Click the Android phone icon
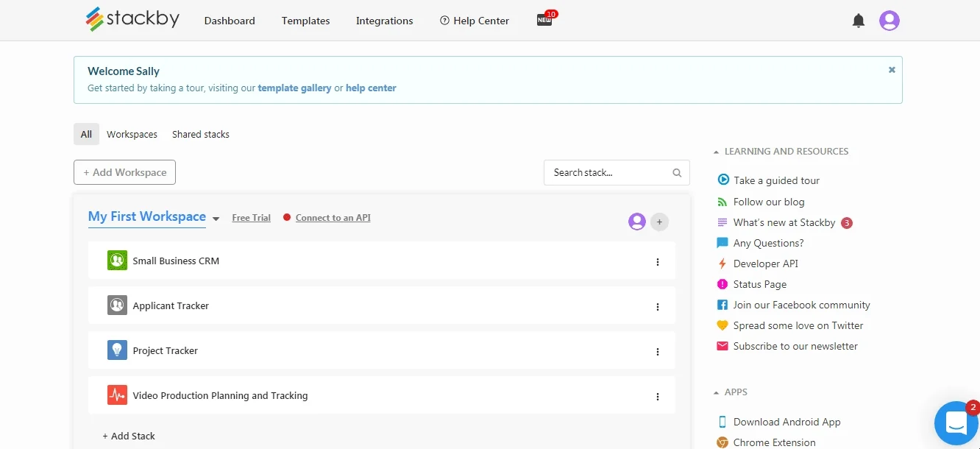This screenshot has height=449, width=980. (x=722, y=422)
